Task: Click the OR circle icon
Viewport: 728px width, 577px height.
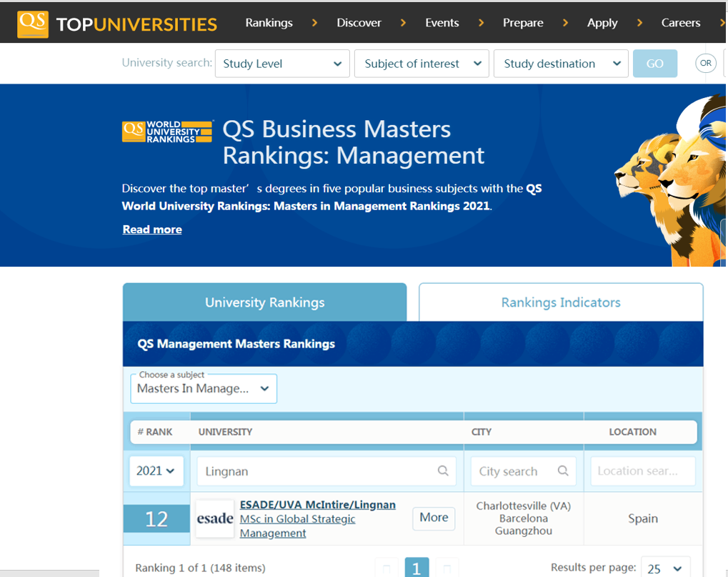Action: pos(705,64)
